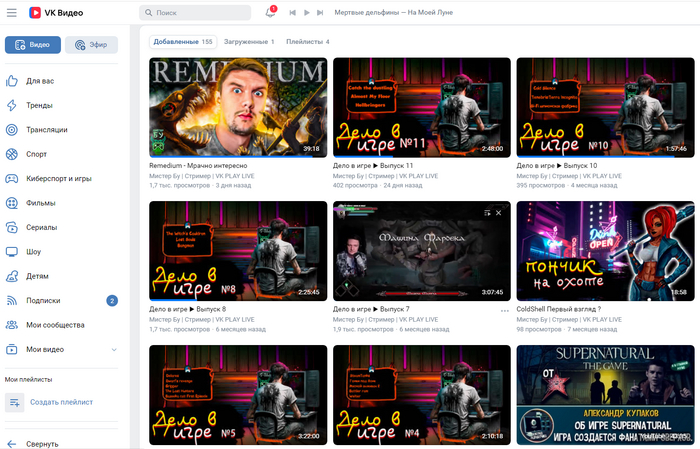
Task: Open the Дело в игре №8 thumbnail
Action: coord(238,251)
